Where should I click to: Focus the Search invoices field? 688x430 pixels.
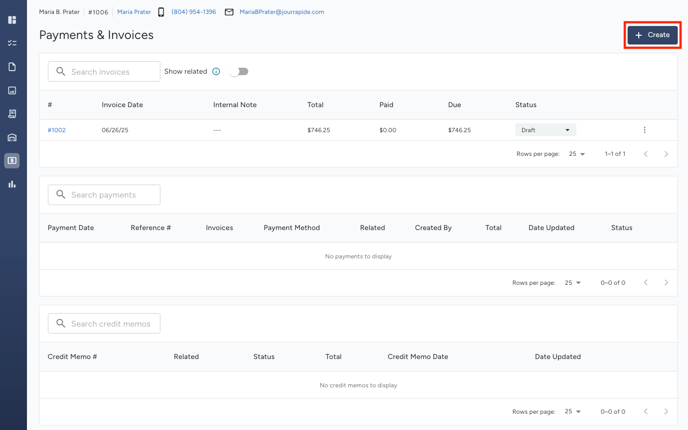tap(104, 72)
